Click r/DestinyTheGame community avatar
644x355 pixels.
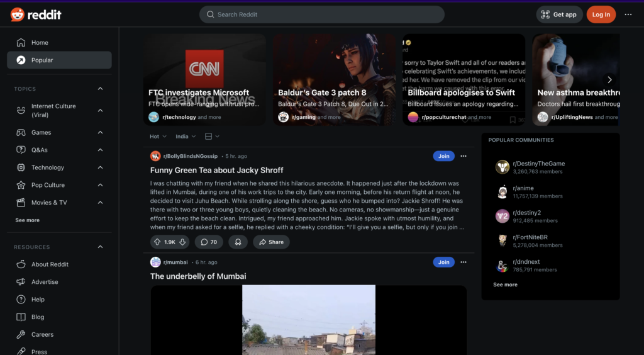(x=502, y=167)
